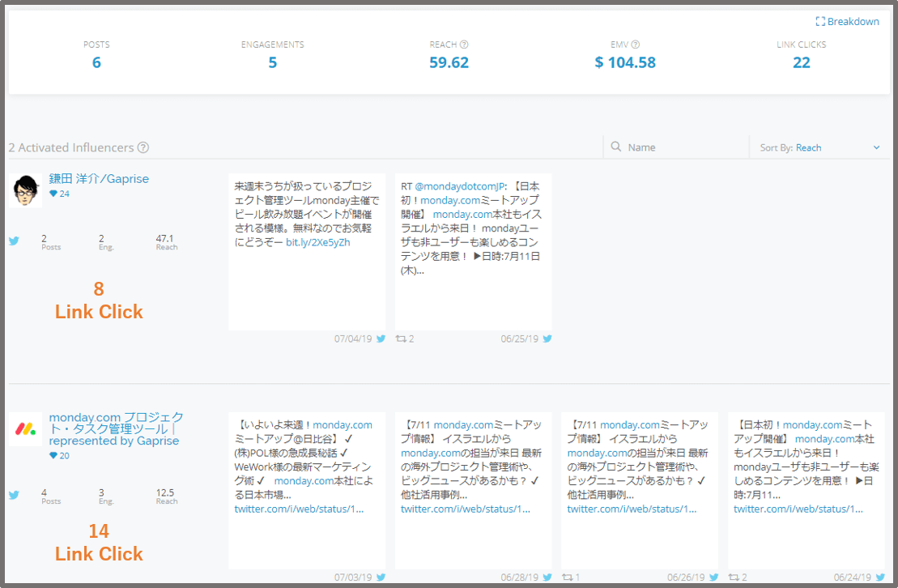This screenshot has width=898, height=588.
Task: Click the EMV value $ 104.58
Action: (625, 62)
